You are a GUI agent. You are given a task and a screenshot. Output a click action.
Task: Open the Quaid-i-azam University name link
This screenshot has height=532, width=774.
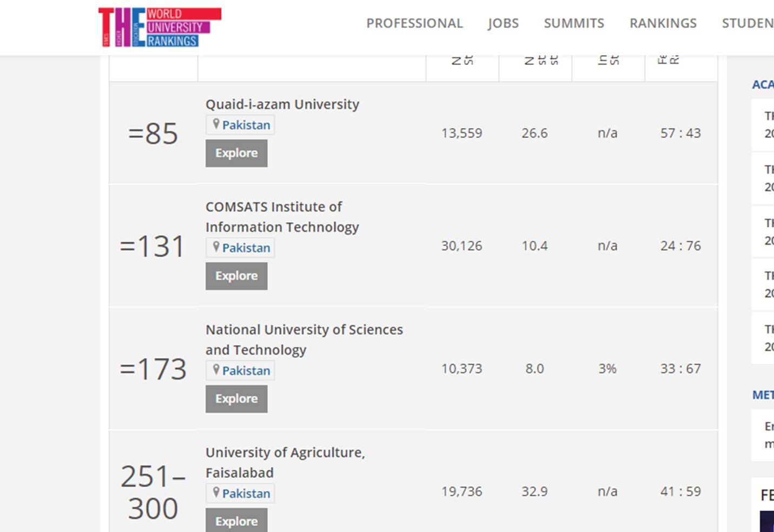(x=282, y=104)
